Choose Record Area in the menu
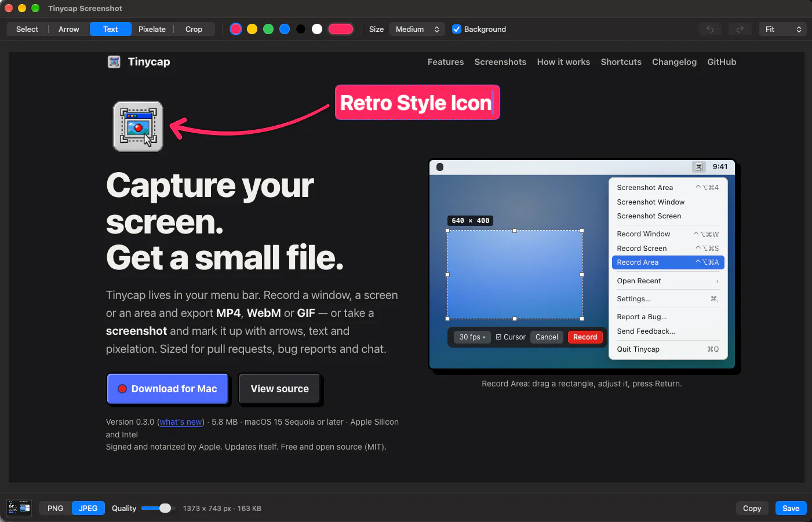The height and width of the screenshot is (522, 812). (668, 262)
